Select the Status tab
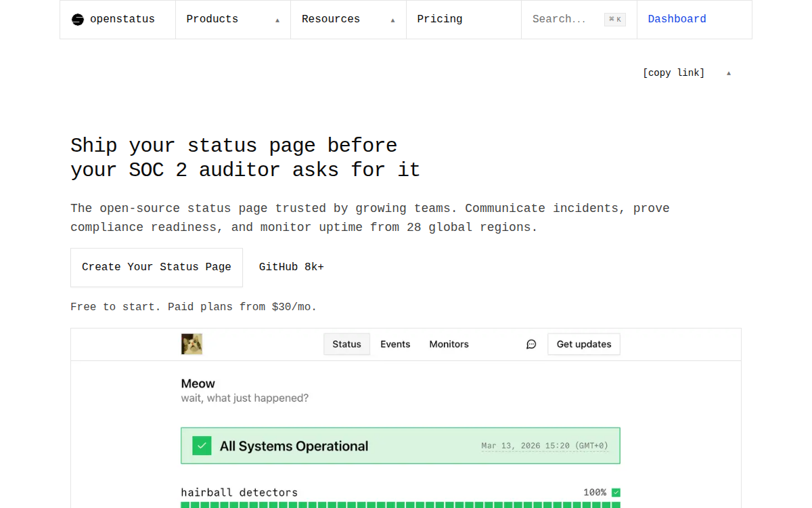Image resolution: width=812 pixels, height=508 pixels. click(347, 344)
